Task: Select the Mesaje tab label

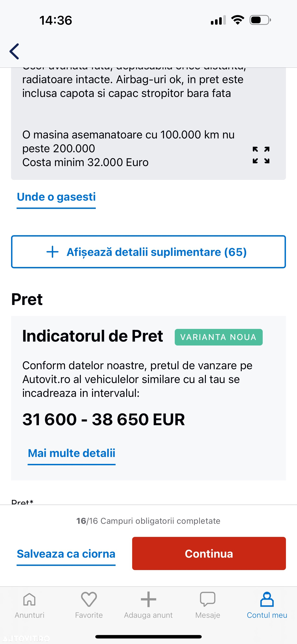Action: [208, 615]
